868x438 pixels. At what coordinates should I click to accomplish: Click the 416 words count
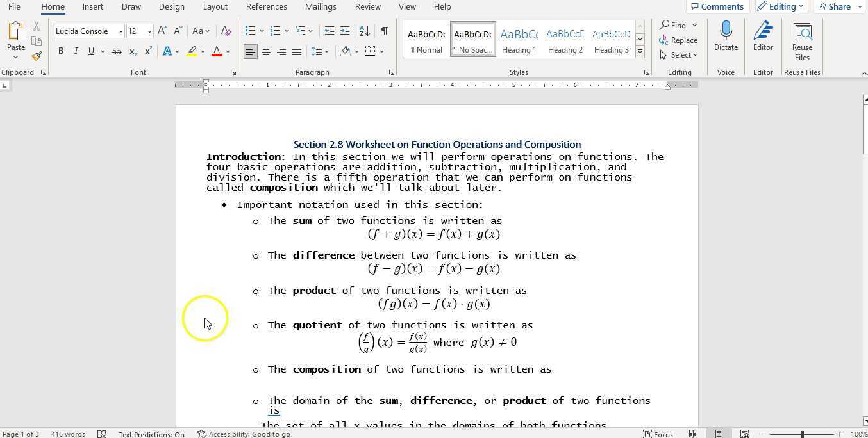[x=68, y=434]
